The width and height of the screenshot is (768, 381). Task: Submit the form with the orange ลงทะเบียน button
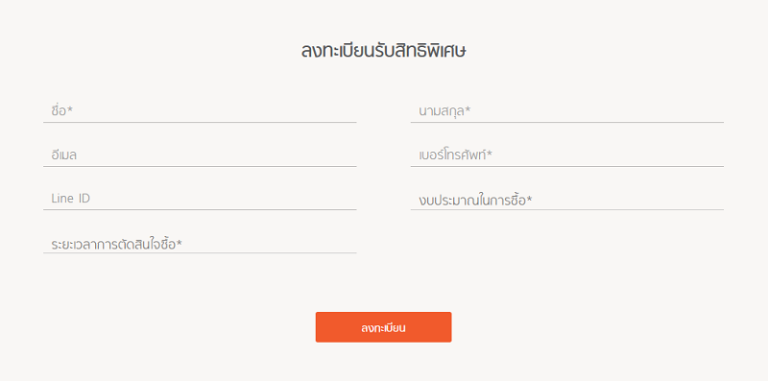384,327
